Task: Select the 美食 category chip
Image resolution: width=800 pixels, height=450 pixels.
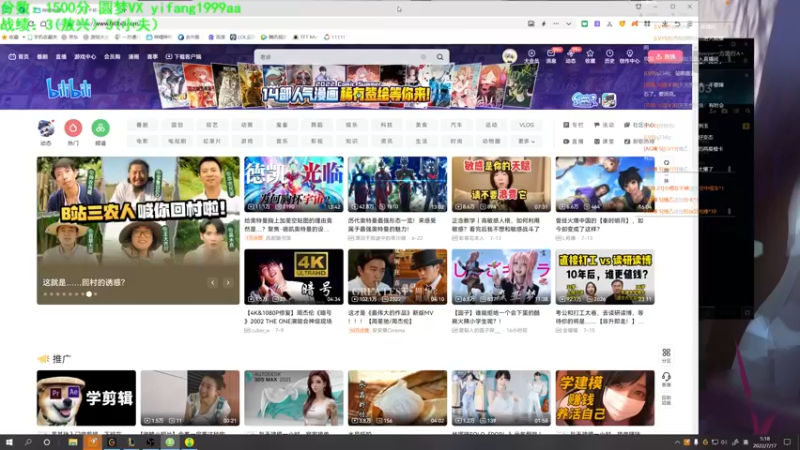Action: 421,125
